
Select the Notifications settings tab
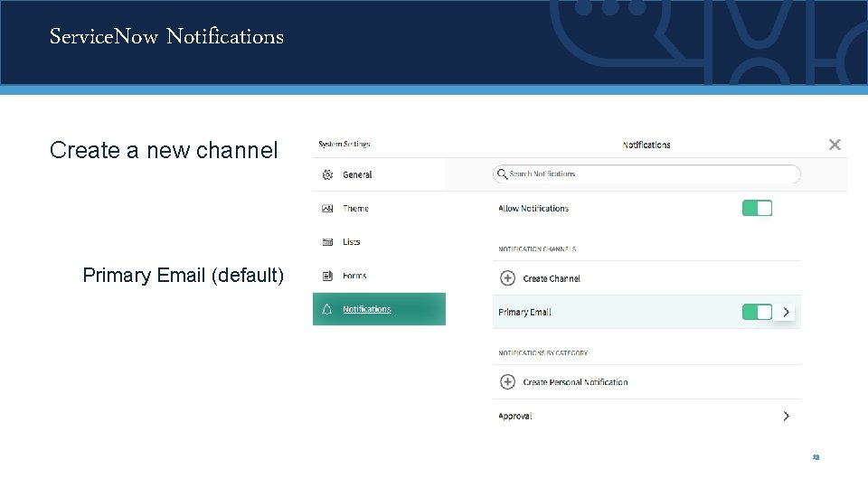click(x=379, y=309)
